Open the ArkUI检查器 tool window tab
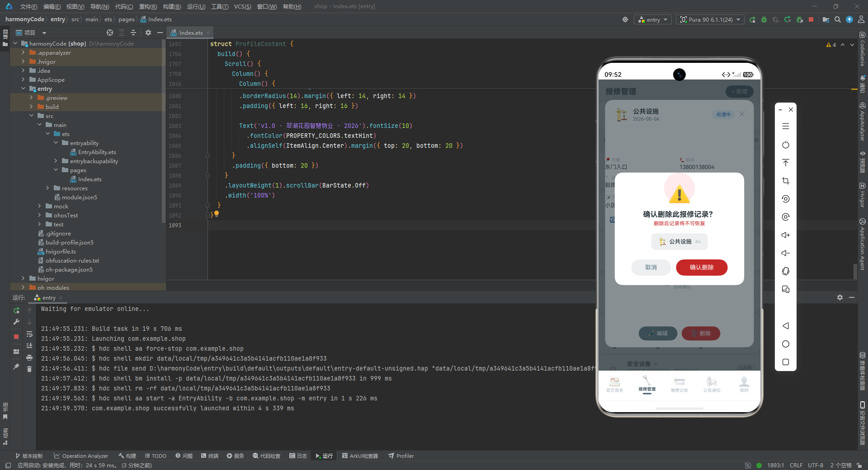Screen dimensions: 868x470 [x=360, y=456]
